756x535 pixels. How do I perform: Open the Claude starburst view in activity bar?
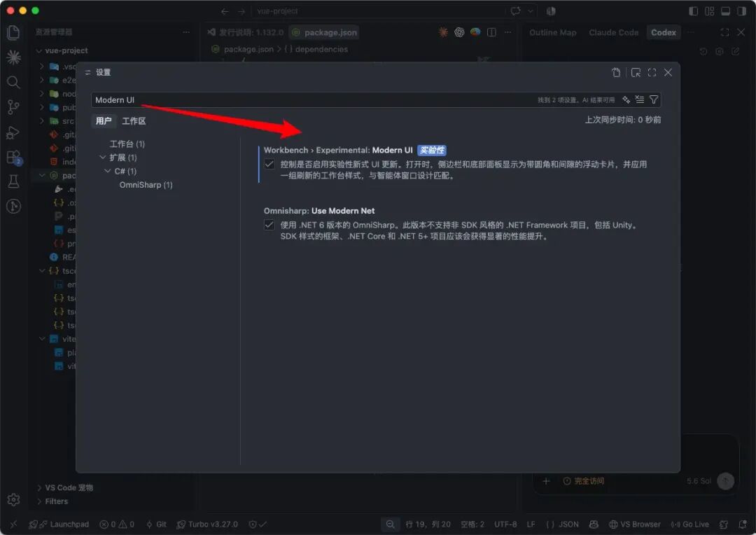(x=13, y=57)
